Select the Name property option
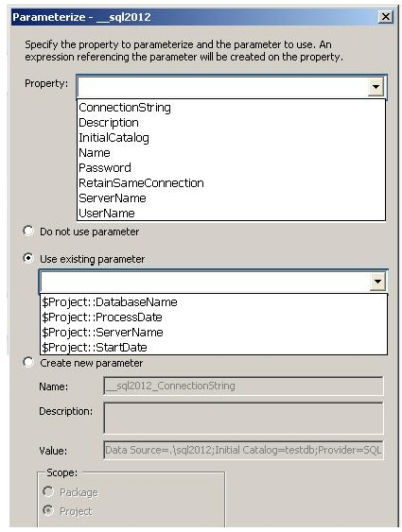The width and height of the screenshot is (402, 532). [x=231, y=153]
